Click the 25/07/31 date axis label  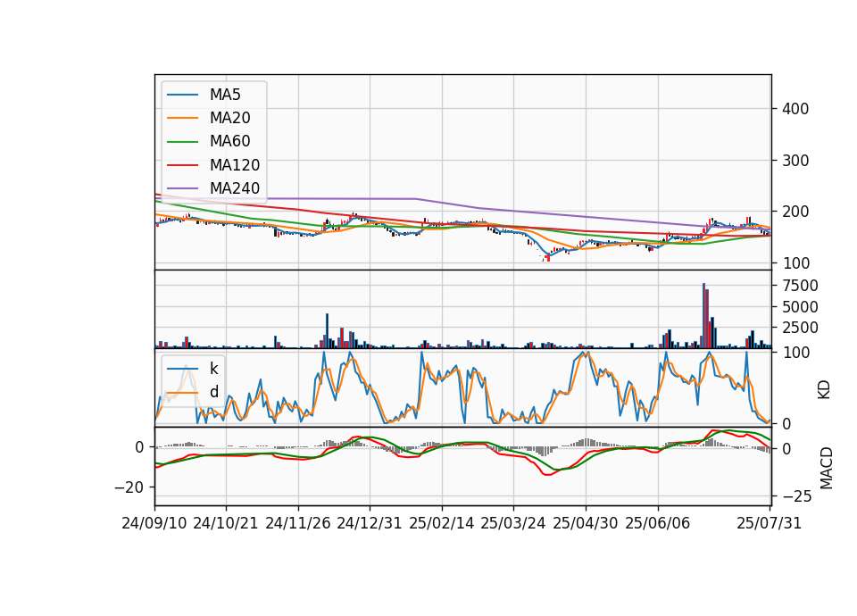pyautogui.click(x=769, y=523)
